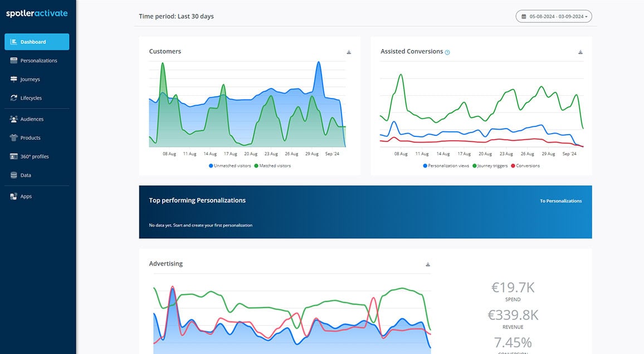The height and width of the screenshot is (354, 644).
Task: Toggle the Conversions legend series
Action: tap(525, 166)
